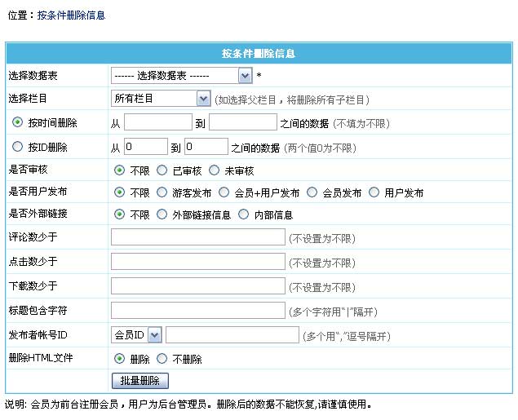
Task: Pick the 内部信息 radio option
Action: click(x=244, y=215)
